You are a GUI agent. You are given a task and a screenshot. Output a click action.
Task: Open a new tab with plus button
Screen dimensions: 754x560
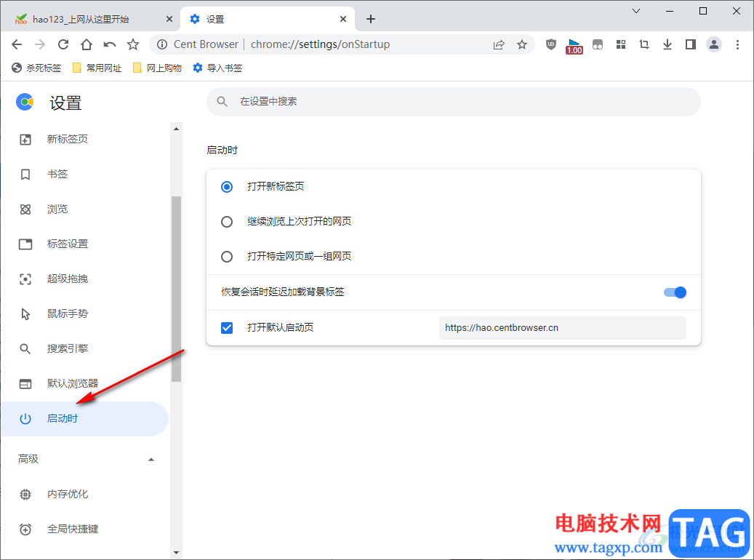click(x=370, y=19)
